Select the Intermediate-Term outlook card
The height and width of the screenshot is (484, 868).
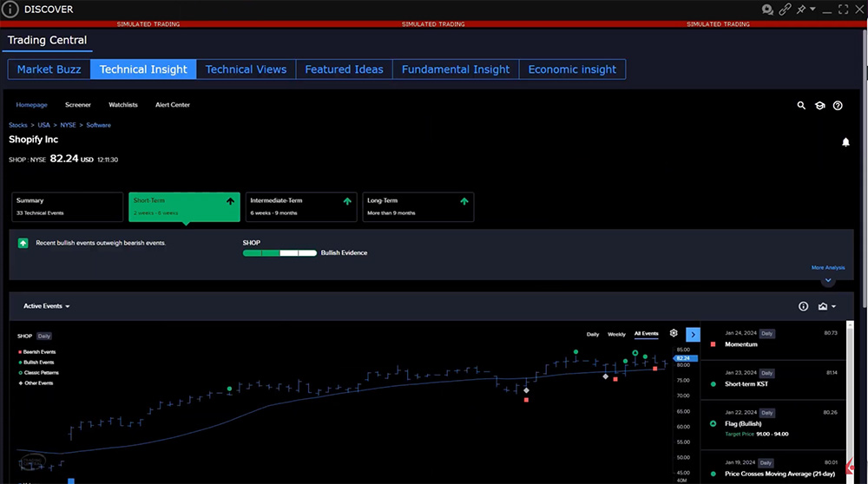pyautogui.click(x=301, y=206)
